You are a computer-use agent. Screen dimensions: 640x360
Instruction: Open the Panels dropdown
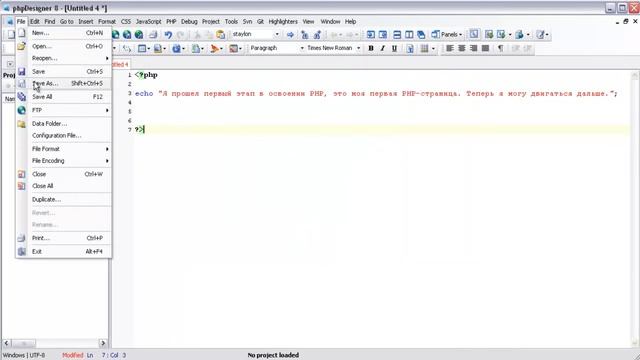click(x=447, y=35)
